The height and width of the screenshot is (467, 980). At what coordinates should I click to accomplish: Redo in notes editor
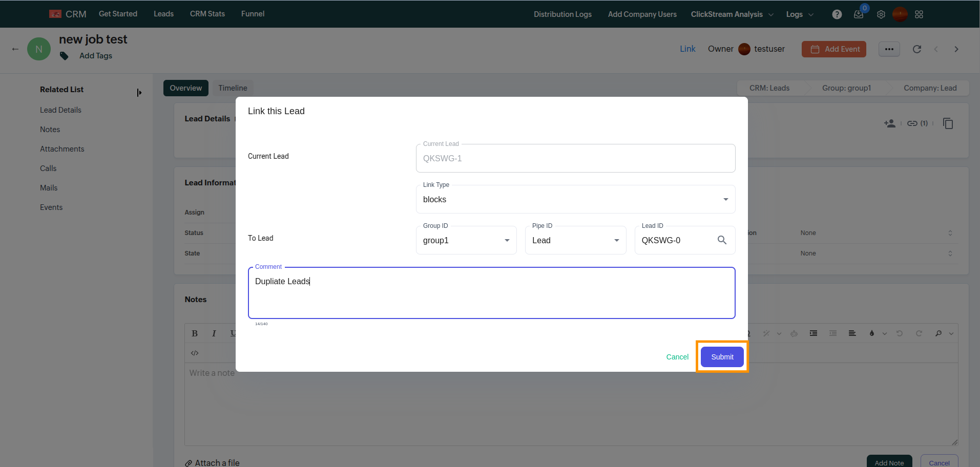pos(919,333)
